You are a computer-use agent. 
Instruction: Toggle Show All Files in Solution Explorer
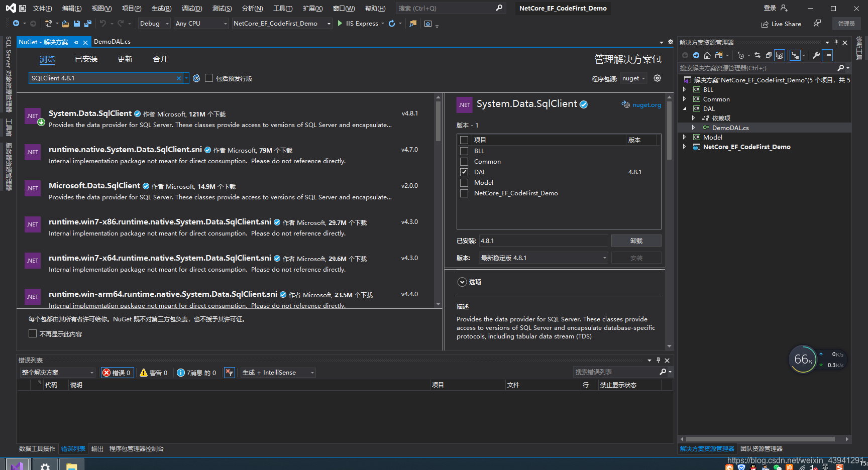pyautogui.click(x=780, y=55)
